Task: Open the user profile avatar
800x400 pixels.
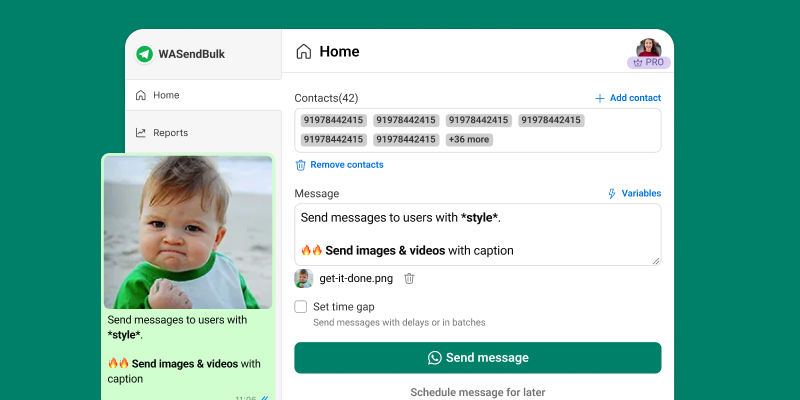Action: 648,48
